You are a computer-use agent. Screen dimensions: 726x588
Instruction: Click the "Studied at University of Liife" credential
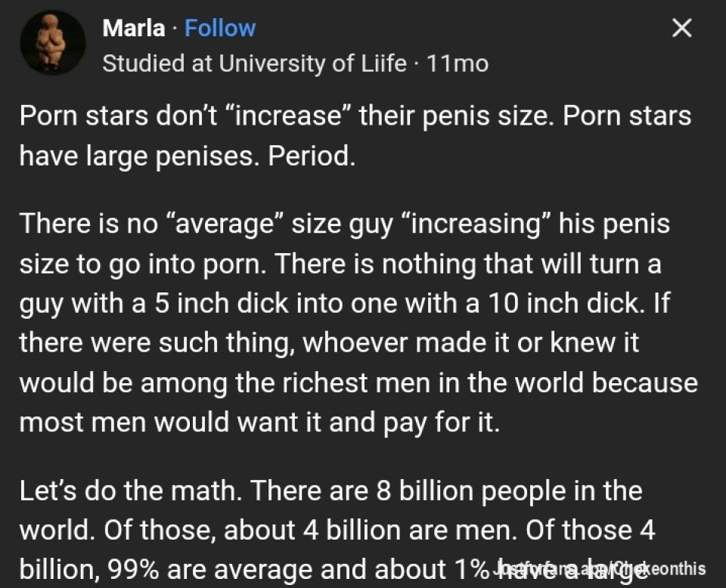[x=254, y=63]
